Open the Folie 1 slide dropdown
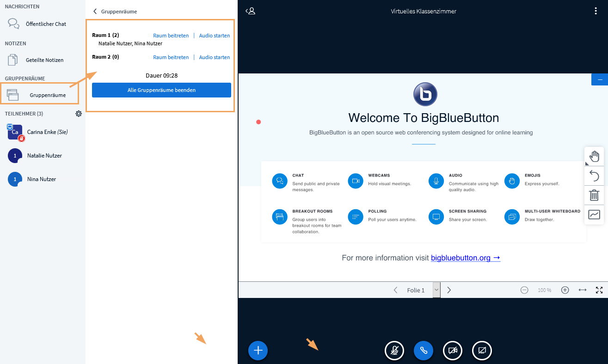Viewport: 608px width, 364px height. click(436, 290)
